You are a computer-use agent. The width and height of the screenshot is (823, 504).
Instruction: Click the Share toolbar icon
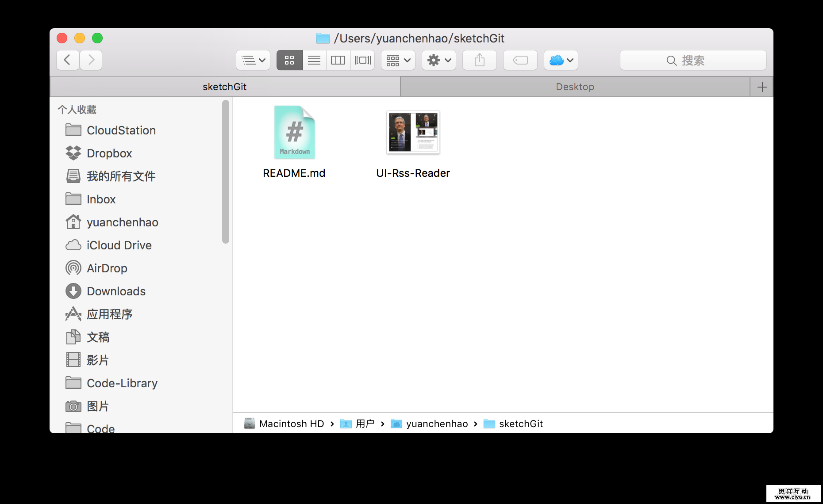(479, 60)
